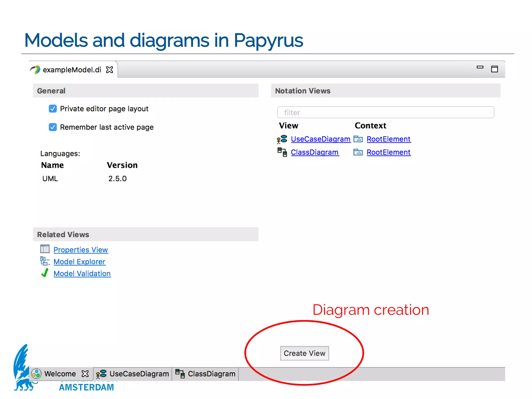Open the UseCaseDiagram link

[321, 139]
